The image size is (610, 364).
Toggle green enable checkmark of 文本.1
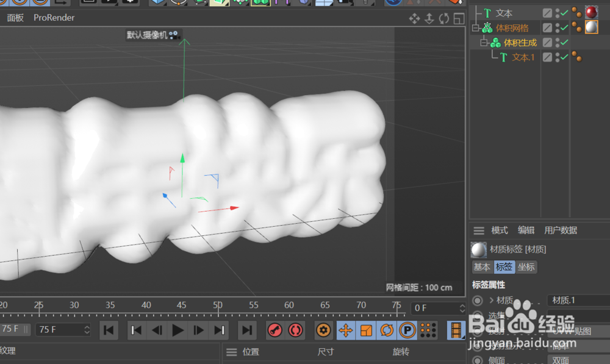click(564, 57)
